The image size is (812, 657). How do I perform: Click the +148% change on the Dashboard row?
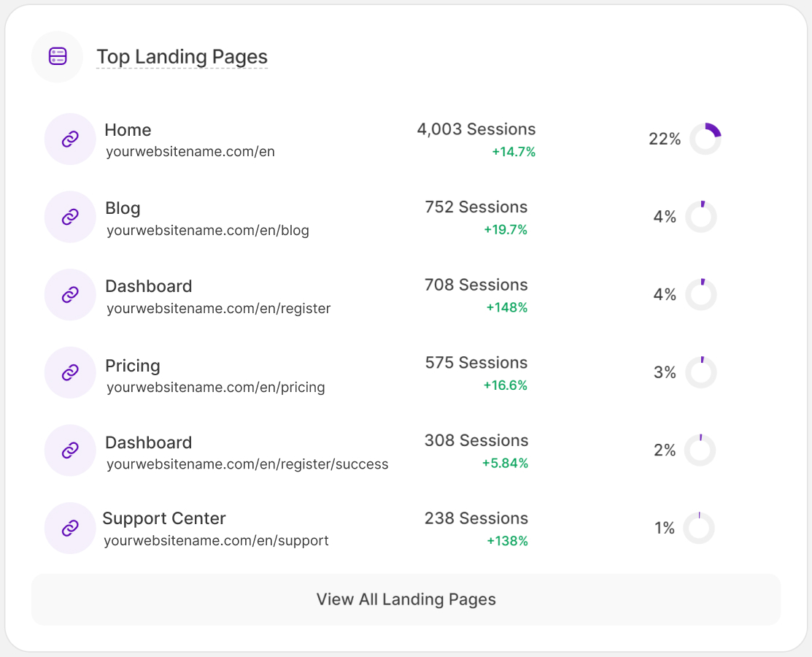point(507,307)
